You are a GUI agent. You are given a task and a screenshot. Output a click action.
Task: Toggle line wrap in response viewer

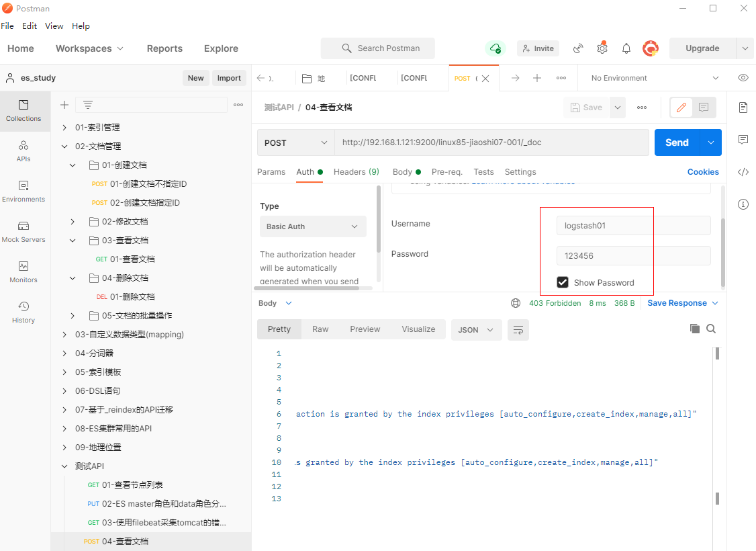[x=518, y=330]
